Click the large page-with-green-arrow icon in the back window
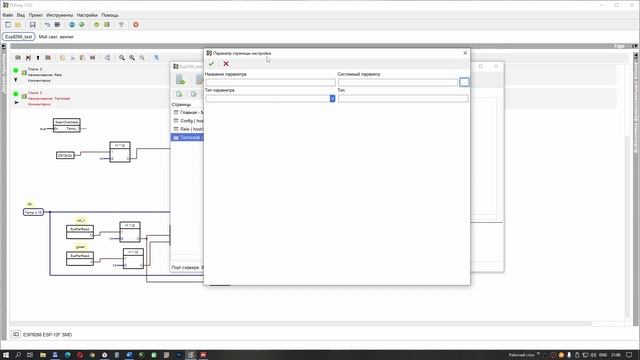The width and height of the screenshot is (640, 360). point(180,80)
